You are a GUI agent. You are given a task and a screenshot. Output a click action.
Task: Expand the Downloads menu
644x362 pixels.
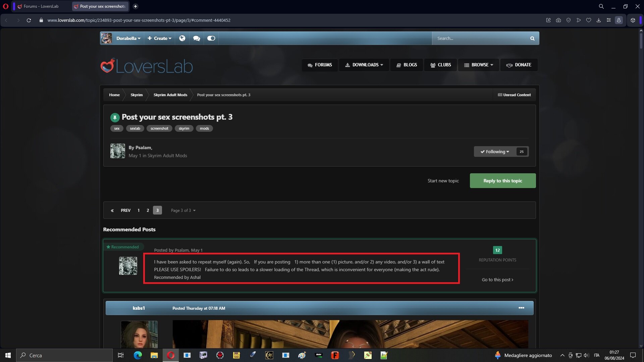(364, 65)
